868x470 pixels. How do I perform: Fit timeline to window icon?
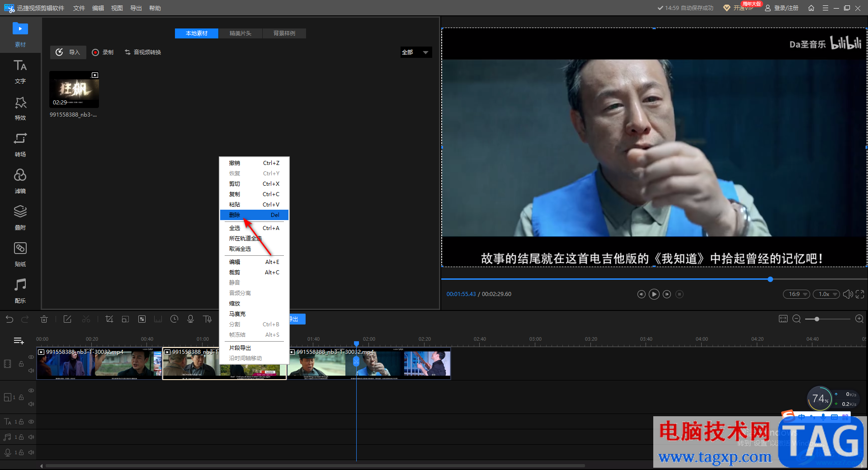783,319
